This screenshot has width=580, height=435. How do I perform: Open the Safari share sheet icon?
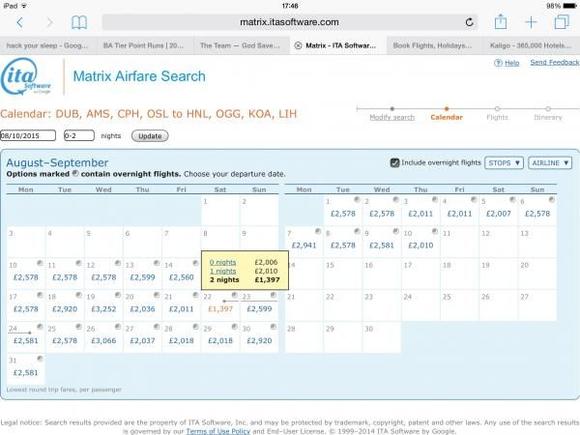coord(500,22)
